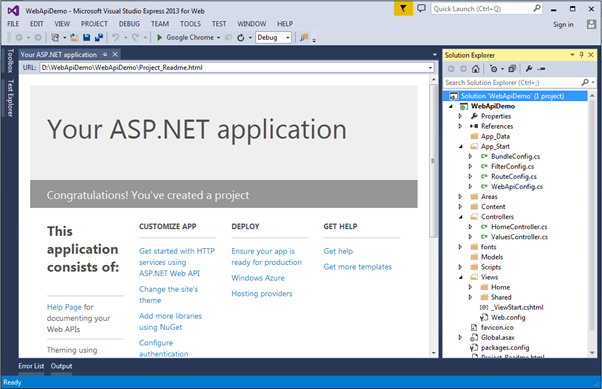This screenshot has height=389, width=602.
Task: Open the Toolbox side tab
Action: tap(10, 61)
